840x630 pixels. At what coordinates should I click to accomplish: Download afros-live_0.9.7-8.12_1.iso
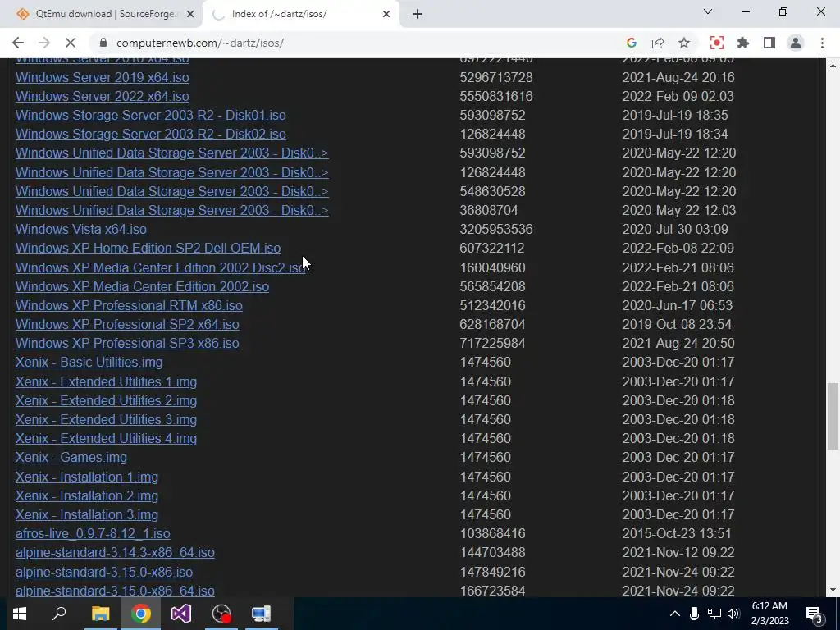point(93,533)
